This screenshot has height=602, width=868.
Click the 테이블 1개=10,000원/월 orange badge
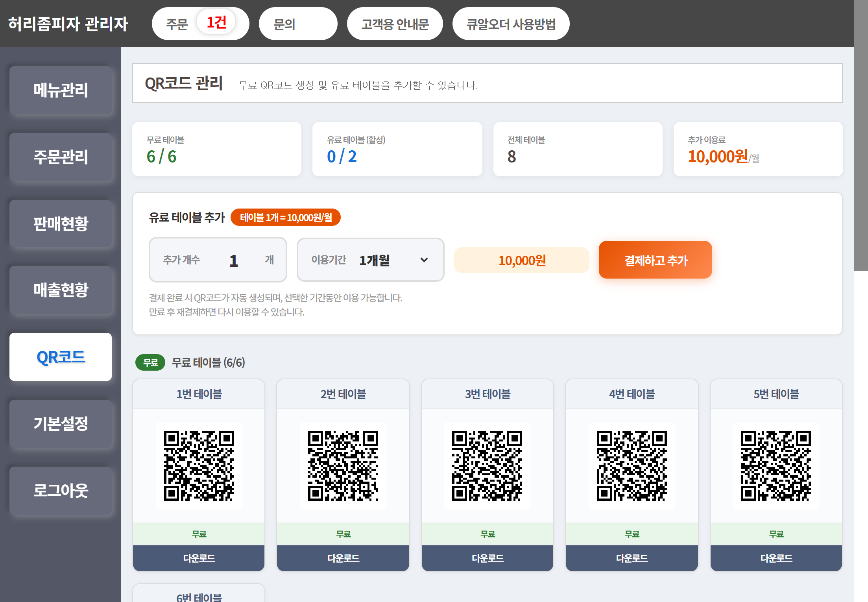coord(286,217)
